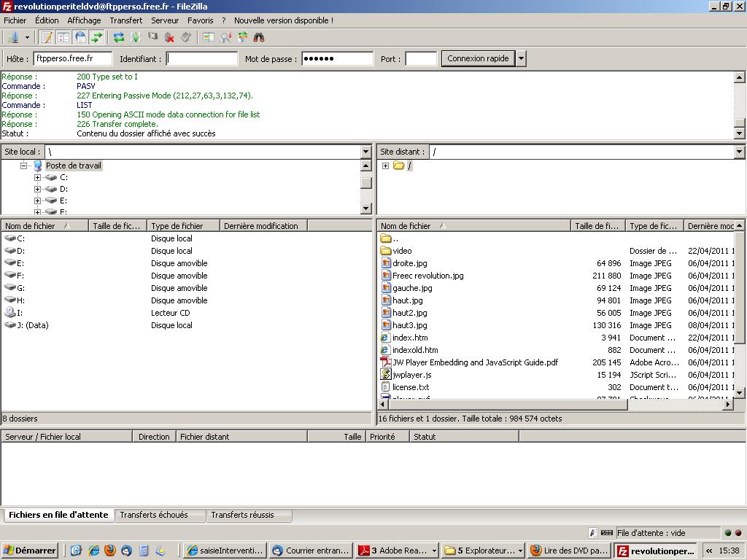Click the binoculars file search icon
Screen dimensions: 747x560
(x=259, y=37)
